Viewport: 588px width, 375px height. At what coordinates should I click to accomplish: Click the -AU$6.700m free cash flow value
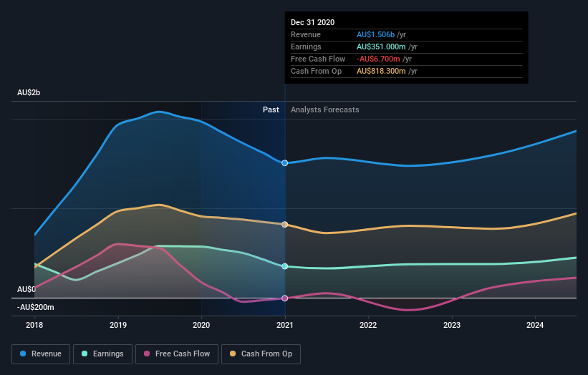(378, 59)
